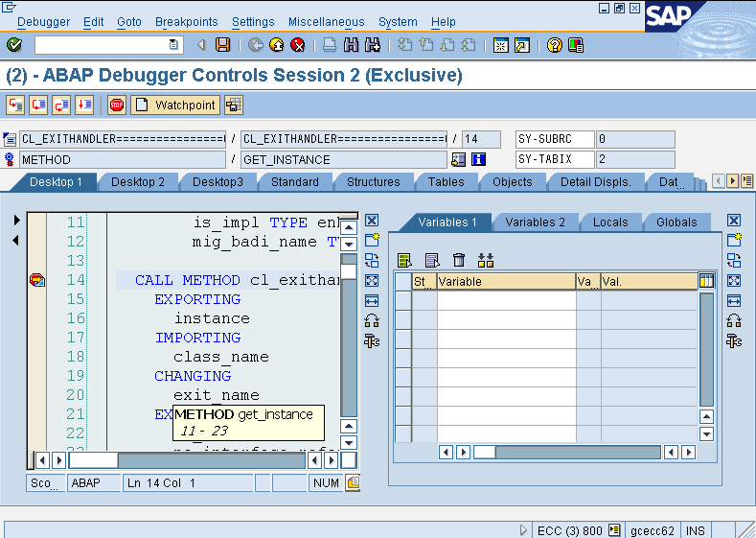The height and width of the screenshot is (538, 756).
Task: Click the Variables panel new tool icon
Action: 734,240
